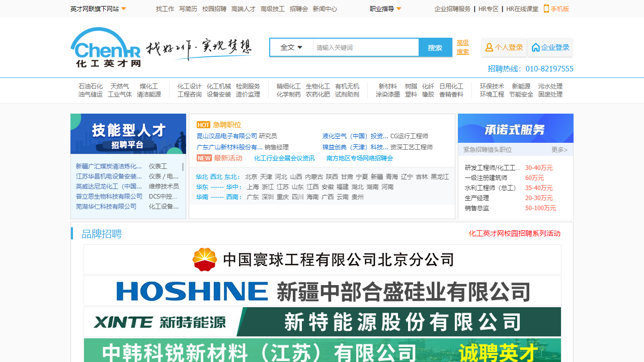Click 更多> next to 紧急招聘猎头职位
Viewport: 644px width, 362px height.
pyautogui.click(x=559, y=150)
